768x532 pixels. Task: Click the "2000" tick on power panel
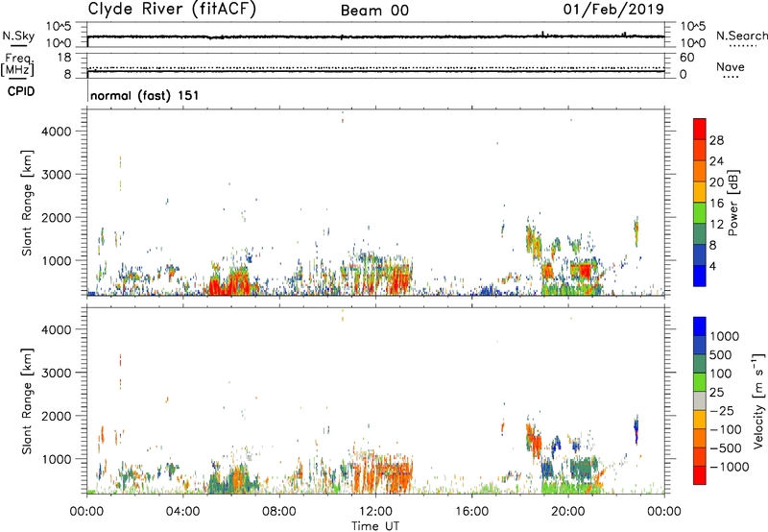pos(57,217)
